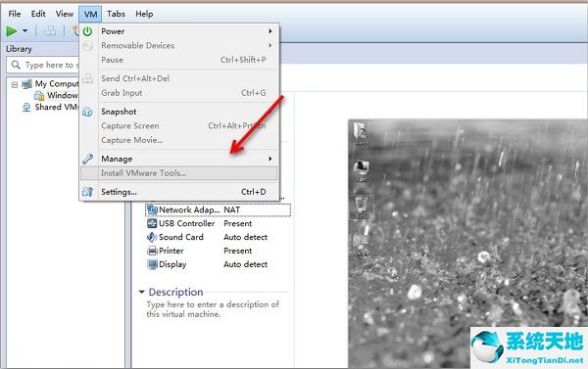
Task: Click the VM desktop preview thumbnail
Action: (x=467, y=244)
